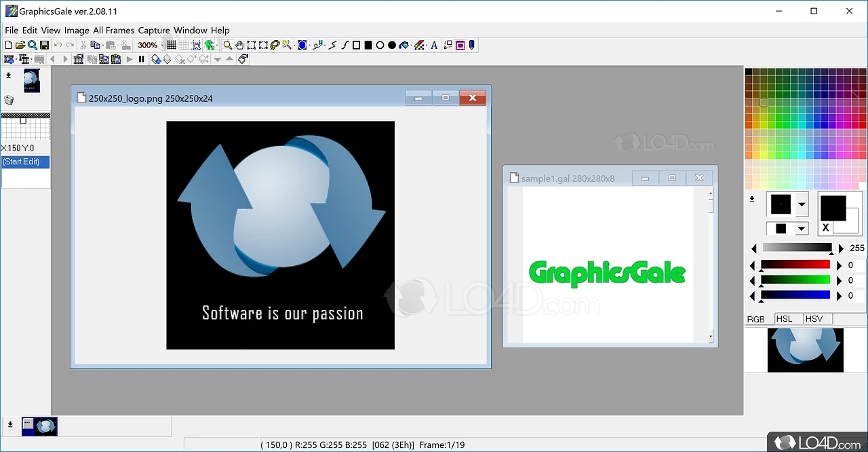Screen dimensions: 868x452
Task: Click the green channel slider
Action: (795, 280)
